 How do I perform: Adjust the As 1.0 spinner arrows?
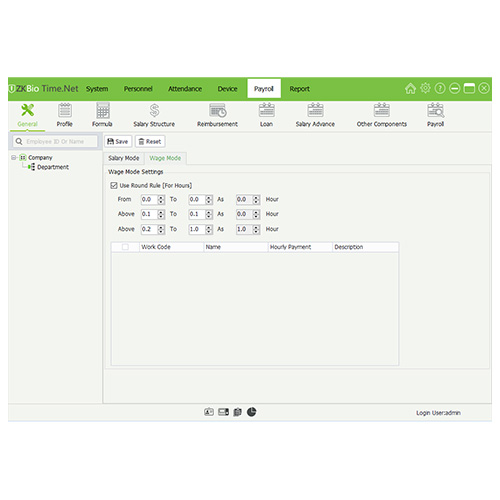click(x=256, y=229)
